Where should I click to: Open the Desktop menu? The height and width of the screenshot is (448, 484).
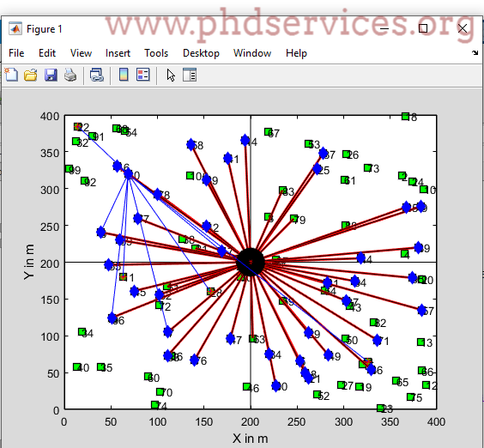201,53
